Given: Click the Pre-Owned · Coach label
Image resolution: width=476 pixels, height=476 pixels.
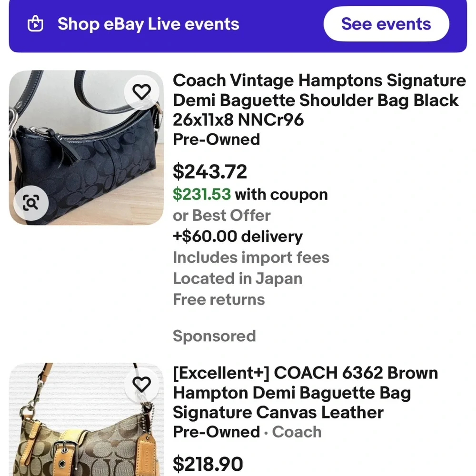Looking at the screenshot, I should [247, 432].
